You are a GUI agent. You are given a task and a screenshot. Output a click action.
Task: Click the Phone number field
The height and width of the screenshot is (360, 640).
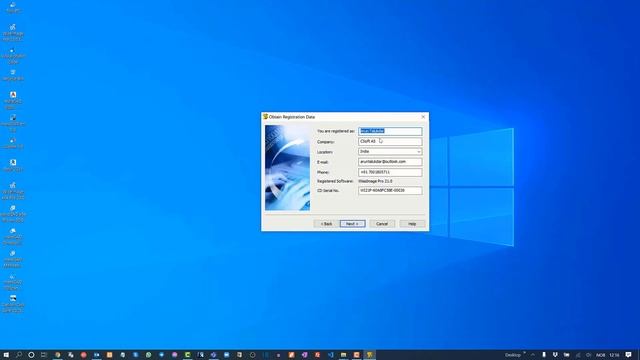coord(390,172)
